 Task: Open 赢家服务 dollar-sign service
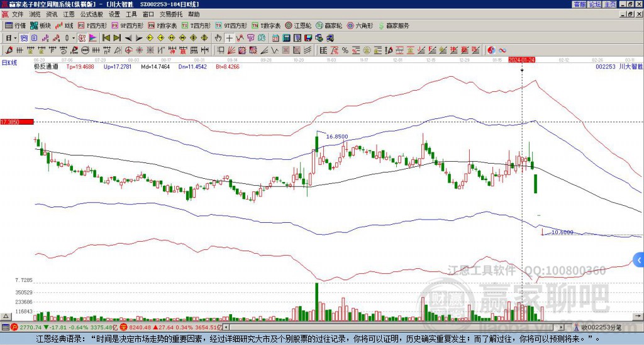click(394, 25)
